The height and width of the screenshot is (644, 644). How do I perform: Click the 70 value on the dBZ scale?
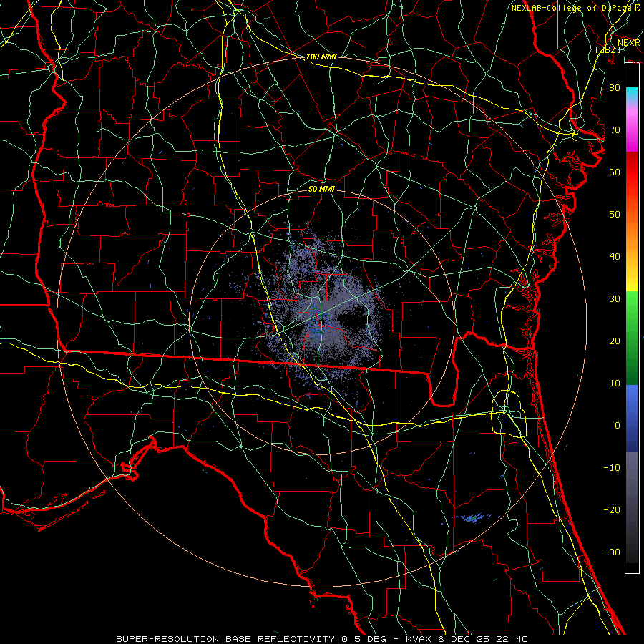pyautogui.click(x=615, y=130)
